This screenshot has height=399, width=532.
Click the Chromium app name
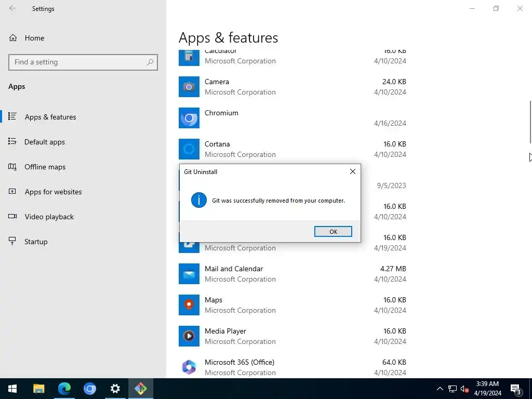coord(221,113)
